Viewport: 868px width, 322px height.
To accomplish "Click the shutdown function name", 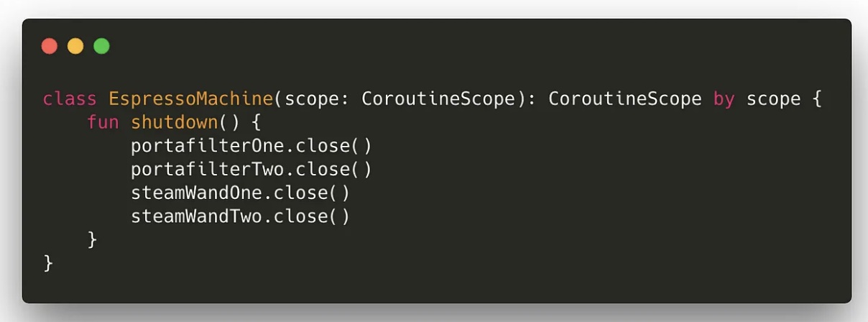I will 174,122.
